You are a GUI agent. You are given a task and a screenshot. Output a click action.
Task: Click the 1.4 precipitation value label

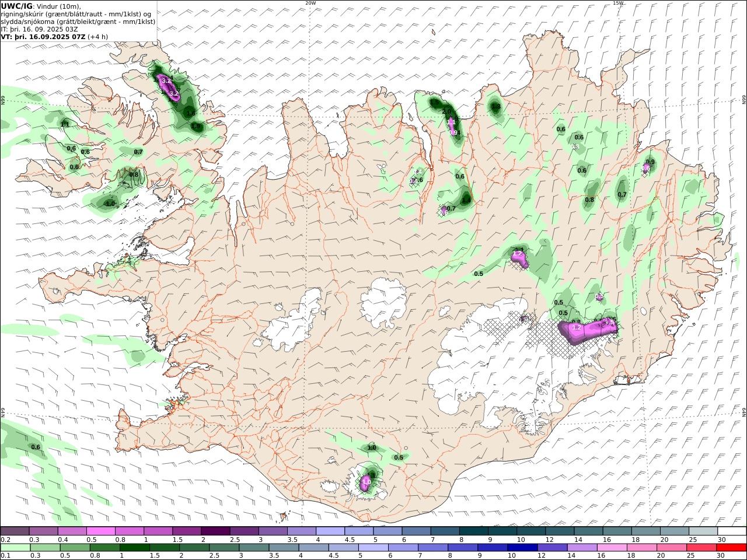pos(466,201)
